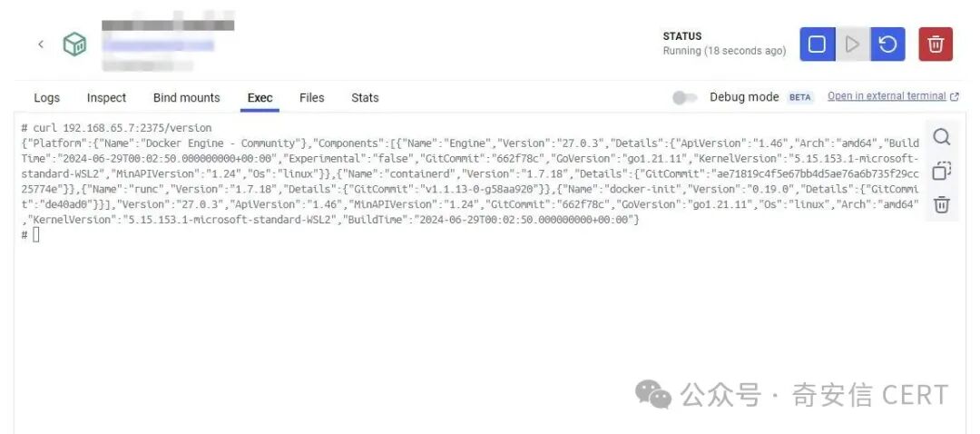View the Bind mounts tab
980x434 pixels.
tap(186, 97)
